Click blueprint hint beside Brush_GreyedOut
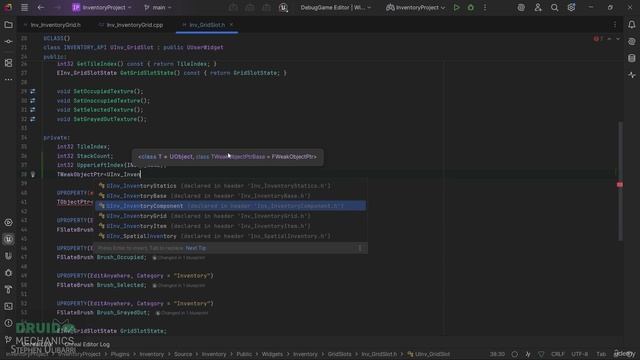 click(182, 313)
